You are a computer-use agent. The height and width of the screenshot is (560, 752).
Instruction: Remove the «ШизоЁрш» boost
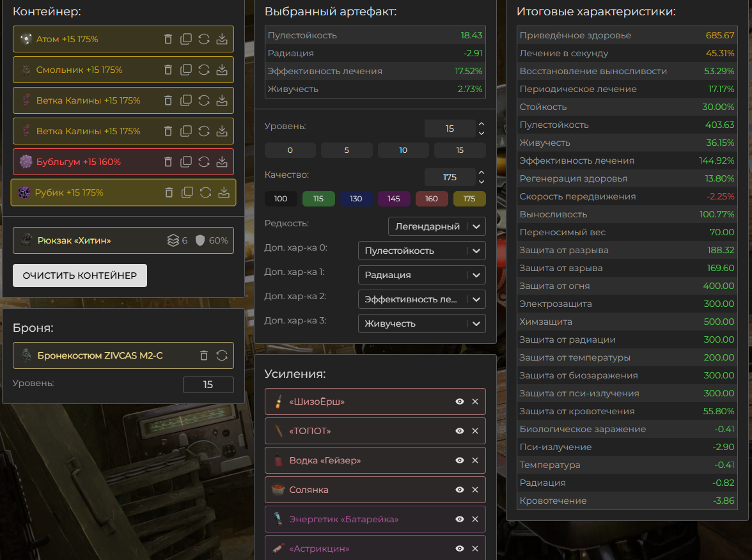pyautogui.click(x=475, y=401)
